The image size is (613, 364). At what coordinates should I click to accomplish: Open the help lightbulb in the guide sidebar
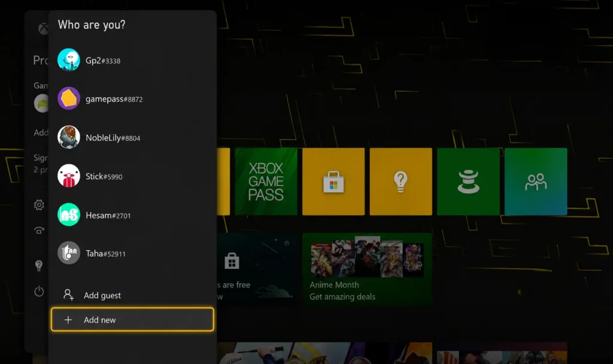pyautogui.click(x=39, y=266)
